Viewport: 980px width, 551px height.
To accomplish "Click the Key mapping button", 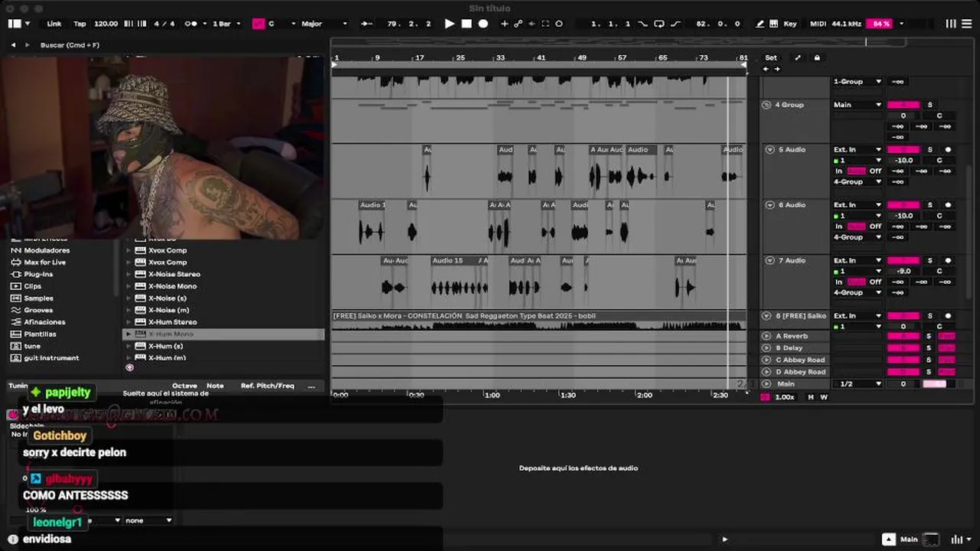I will pyautogui.click(x=790, y=24).
